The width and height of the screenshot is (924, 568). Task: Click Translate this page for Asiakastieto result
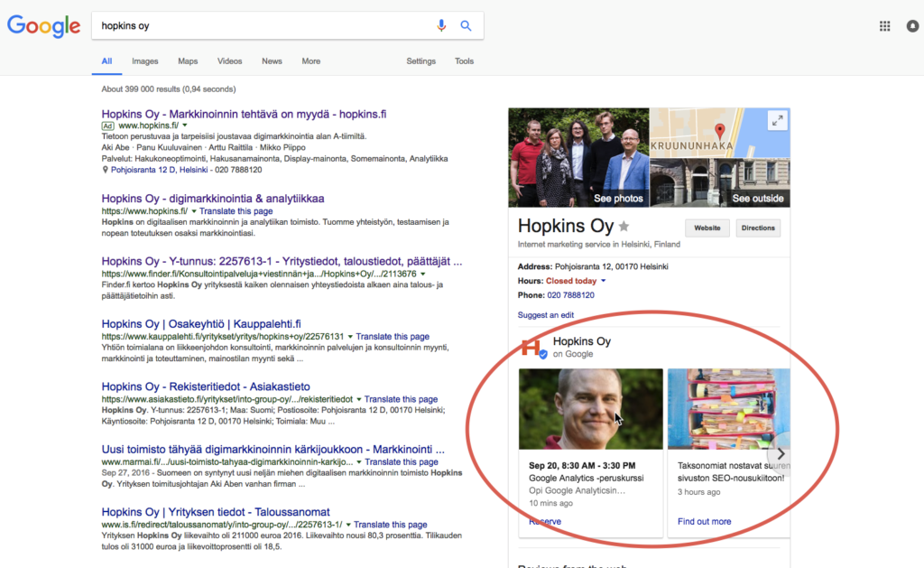click(401, 399)
